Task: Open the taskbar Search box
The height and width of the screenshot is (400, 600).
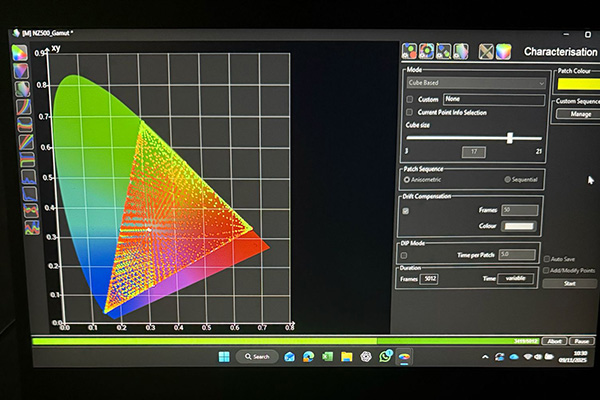Action: coord(257,357)
